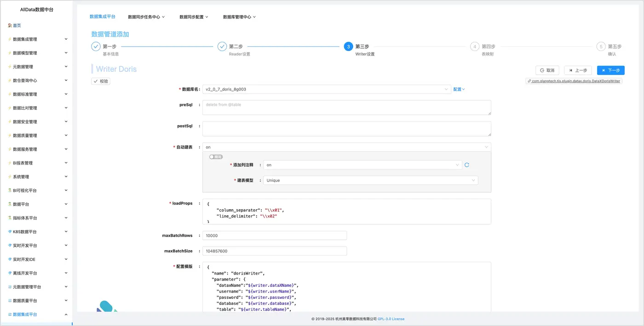
Task: Open the 数据同步配置 menu
Action: 194,17
